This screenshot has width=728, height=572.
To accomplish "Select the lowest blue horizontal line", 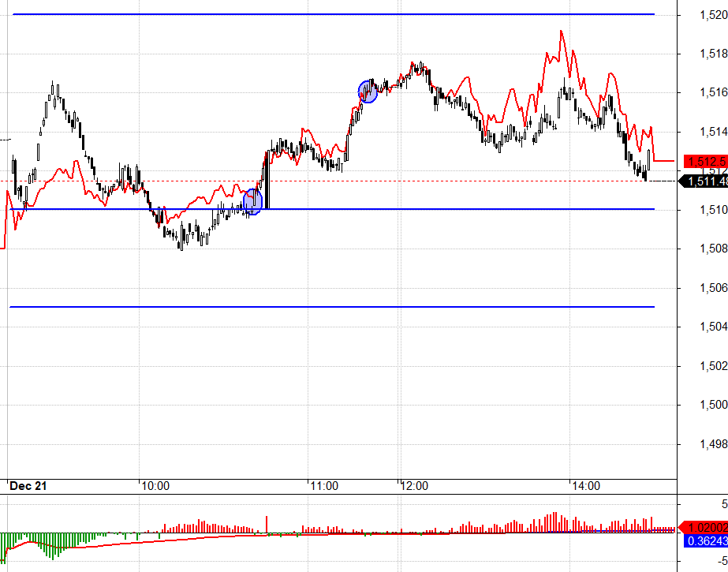I will pyautogui.click(x=332, y=307).
